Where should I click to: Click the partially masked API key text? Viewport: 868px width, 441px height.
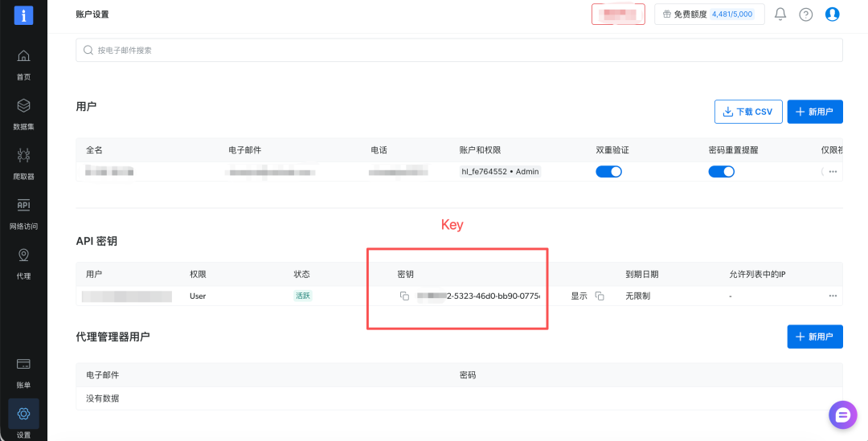click(x=479, y=296)
